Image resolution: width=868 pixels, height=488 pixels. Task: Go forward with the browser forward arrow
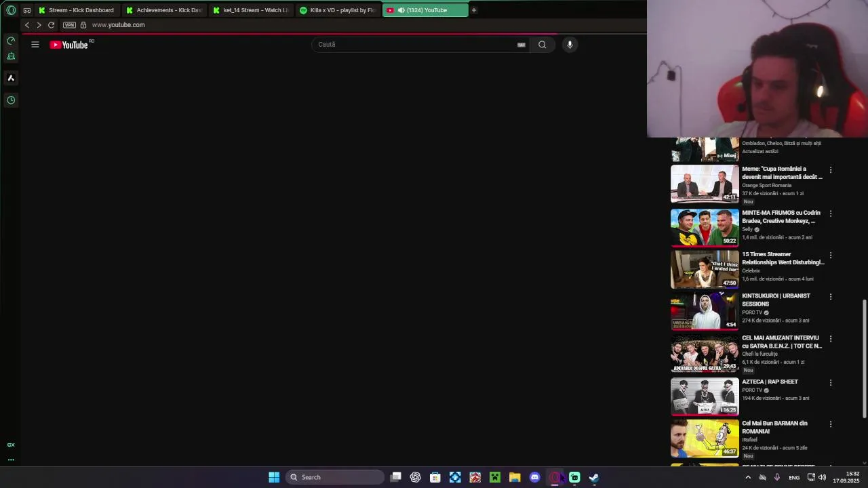tap(39, 25)
